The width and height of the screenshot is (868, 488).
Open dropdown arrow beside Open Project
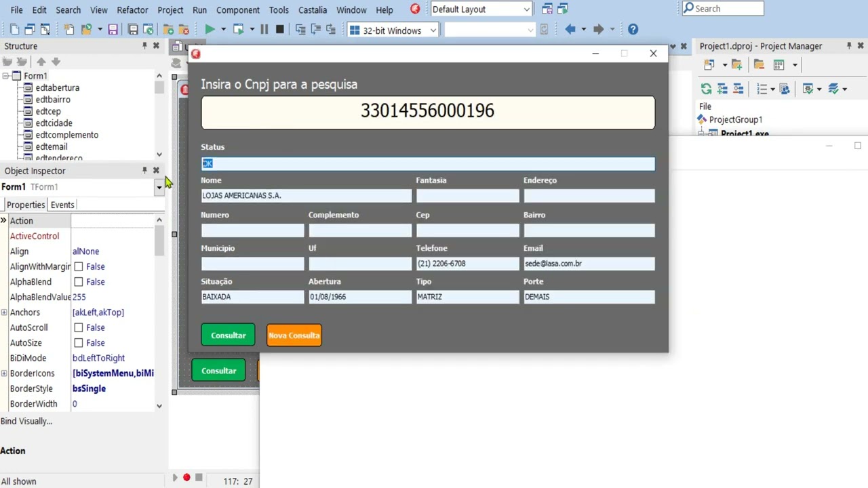coord(100,30)
